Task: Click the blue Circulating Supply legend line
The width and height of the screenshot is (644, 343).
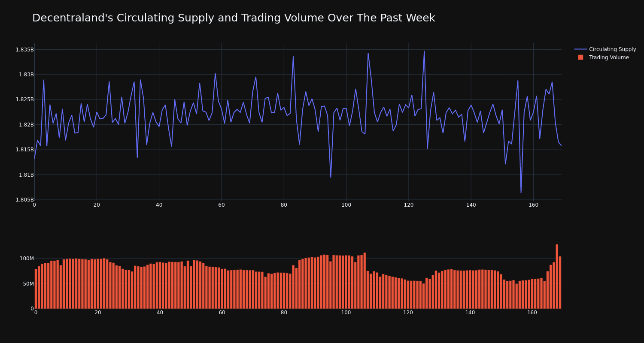Action: pos(580,49)
